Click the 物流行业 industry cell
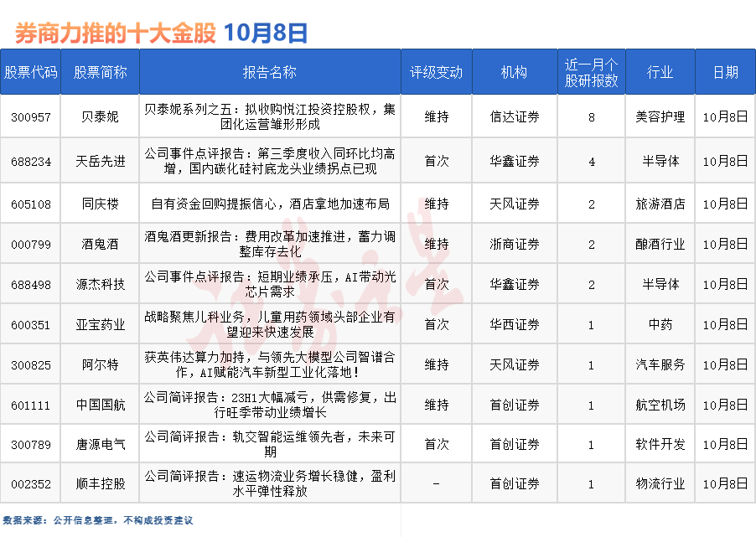756x537 pixels. pos(660,483)
